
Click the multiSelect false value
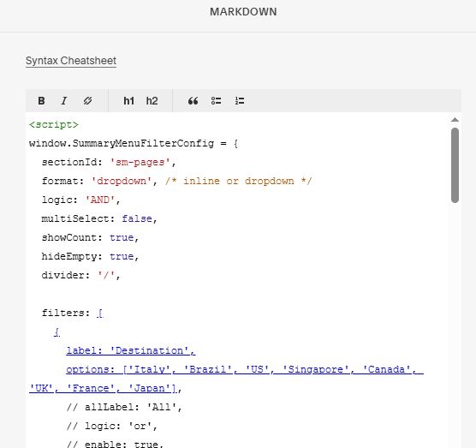[x=137, y=218]
